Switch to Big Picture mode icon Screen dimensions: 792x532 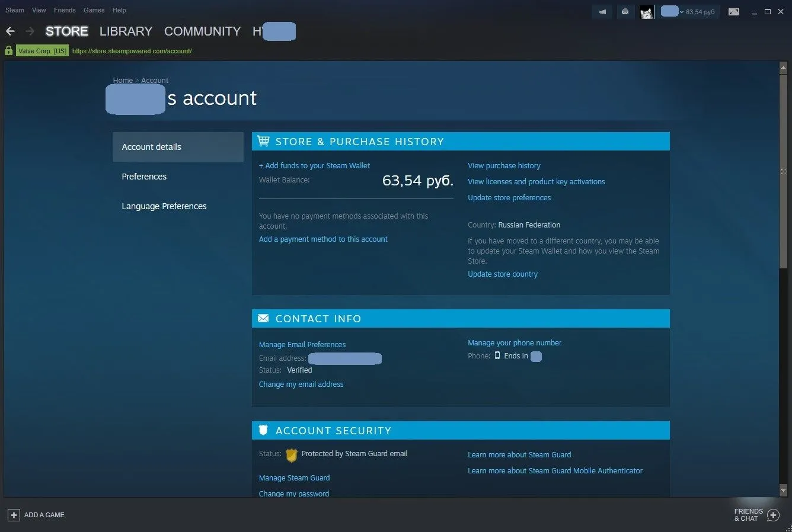coord(734,12)
